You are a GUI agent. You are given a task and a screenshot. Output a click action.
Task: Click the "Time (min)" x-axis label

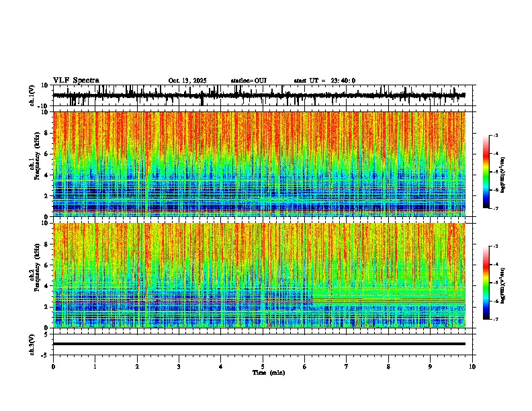[269, 373]
